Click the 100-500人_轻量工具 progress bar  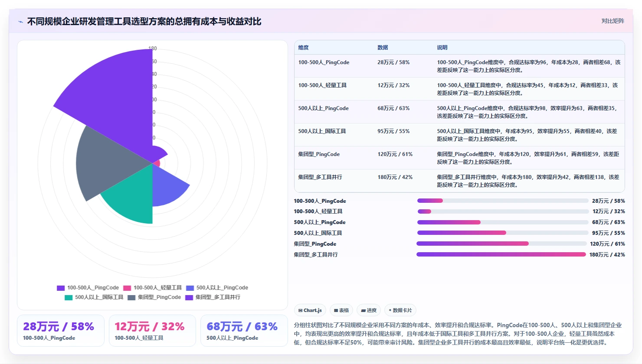pyautogui.click(x=503, y=211)
